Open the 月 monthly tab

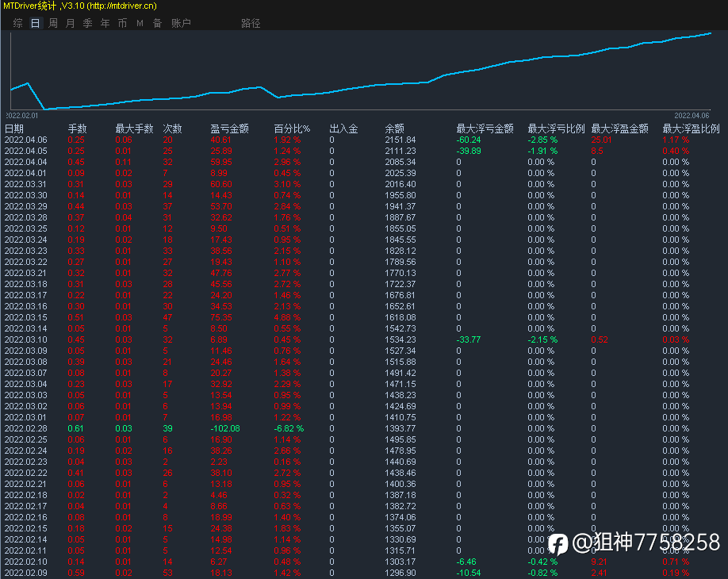point(70,23)
